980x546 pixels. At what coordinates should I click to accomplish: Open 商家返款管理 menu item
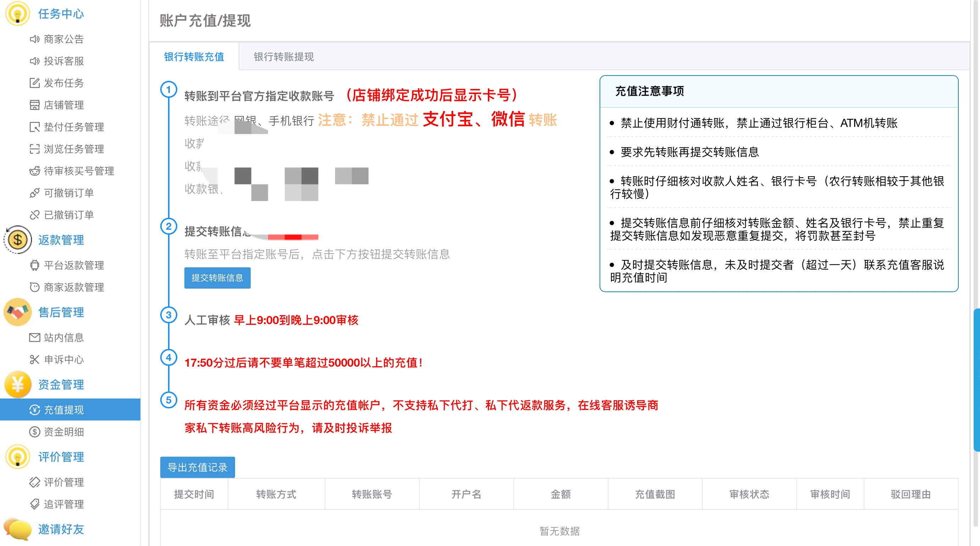(74, 287)
